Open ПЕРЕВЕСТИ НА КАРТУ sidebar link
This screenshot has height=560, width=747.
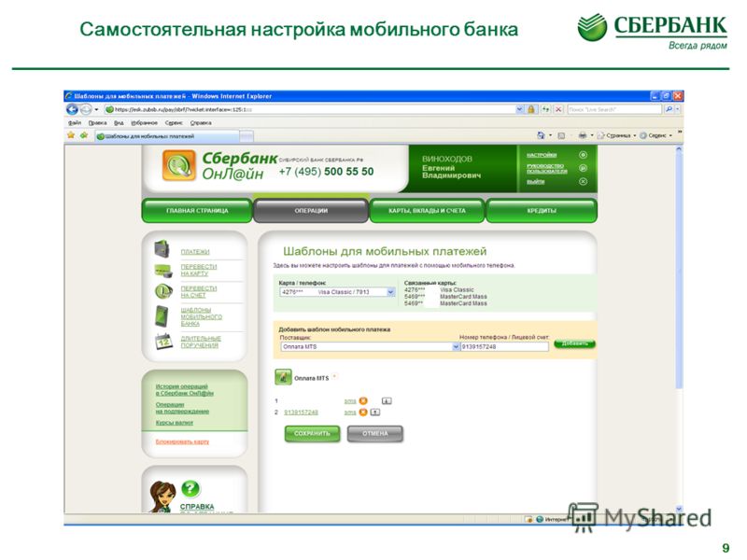[199, 270]
